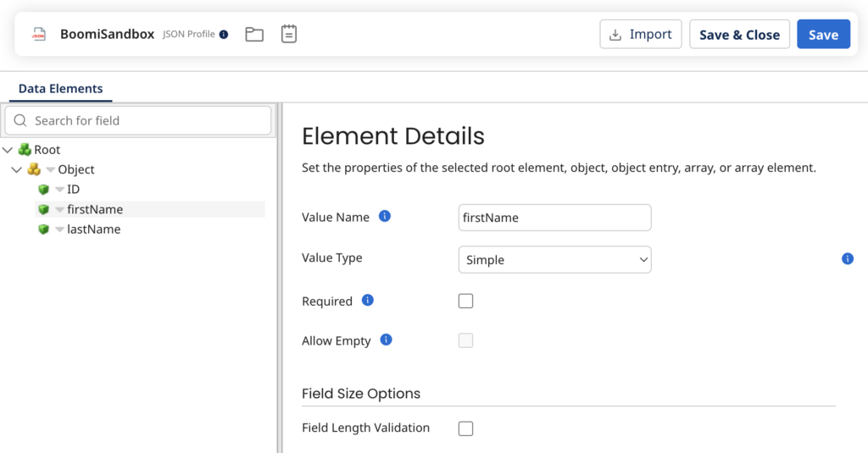The width and height of the screenshot is (868, 453).
Task: Click the green Root element icon
Action: 25,149
